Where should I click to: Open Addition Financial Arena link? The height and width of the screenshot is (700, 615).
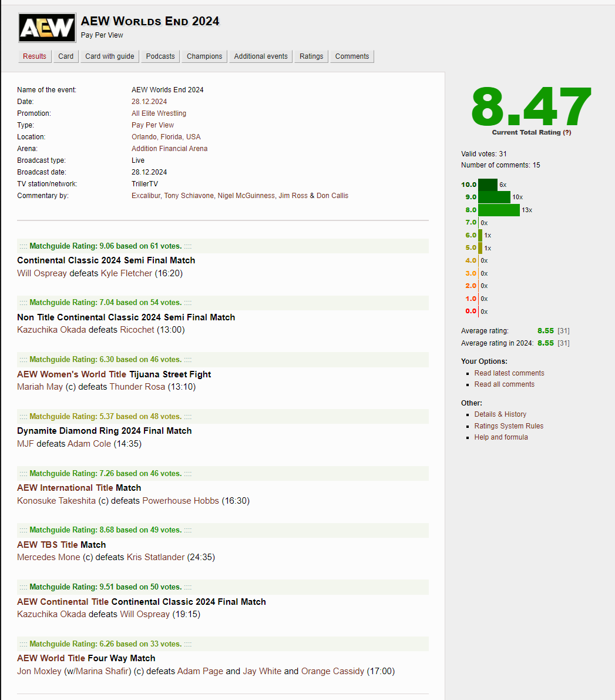[170, 149]
